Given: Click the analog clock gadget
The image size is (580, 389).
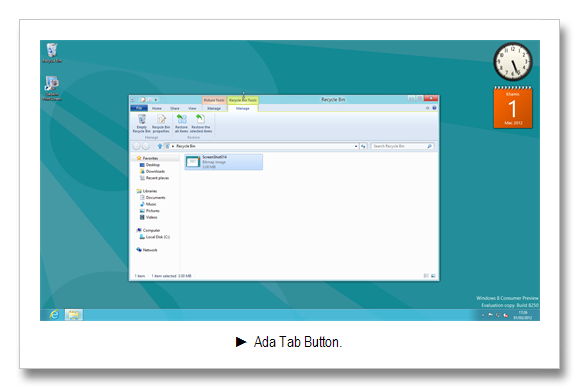Looking at the screenshot, I should 513,61.
